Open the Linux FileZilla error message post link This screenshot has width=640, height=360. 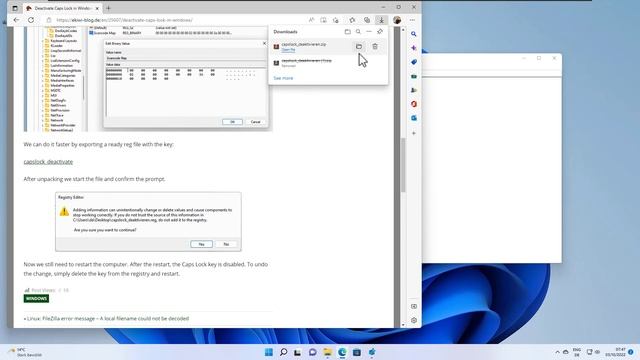click(107, 318)
